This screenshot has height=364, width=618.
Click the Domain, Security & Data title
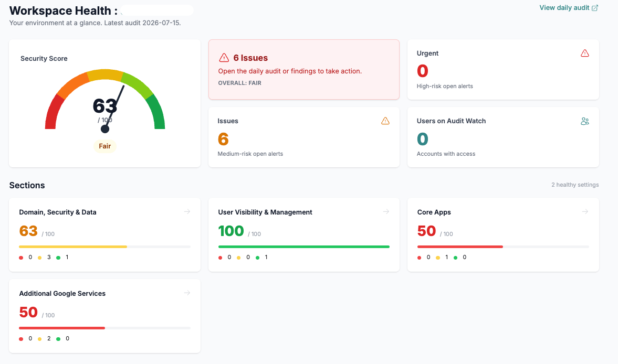[x=58, y=212]
